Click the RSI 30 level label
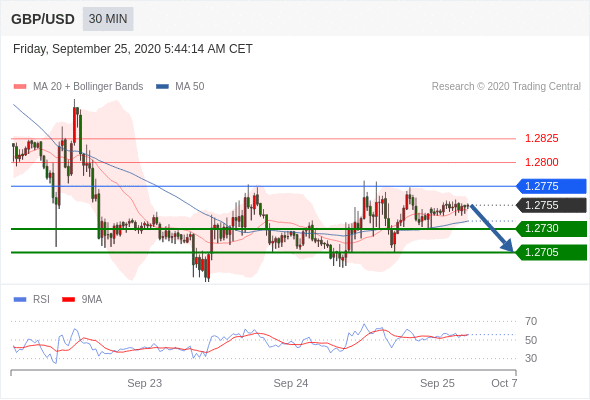590x400 pixels. click(x=531, y=358)
